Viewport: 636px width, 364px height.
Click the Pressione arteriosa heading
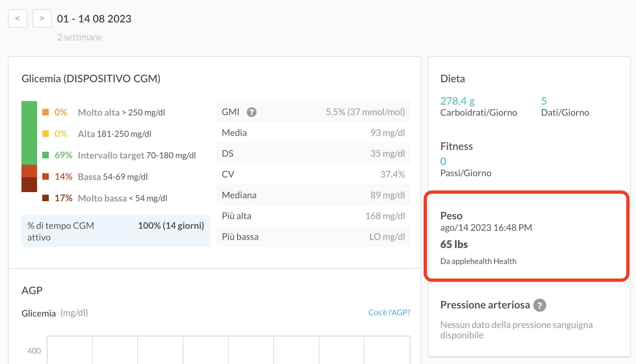[x=485, y=305]
